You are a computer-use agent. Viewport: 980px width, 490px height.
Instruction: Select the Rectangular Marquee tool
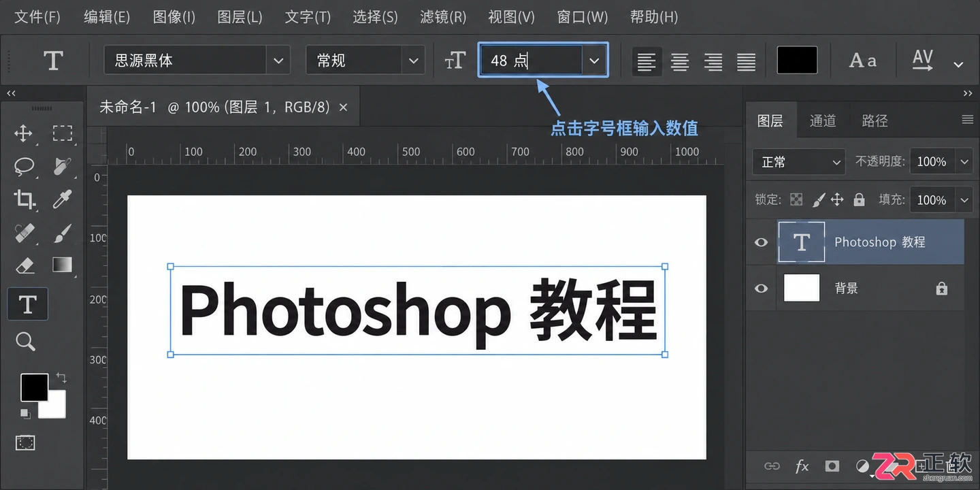(63, 133)
